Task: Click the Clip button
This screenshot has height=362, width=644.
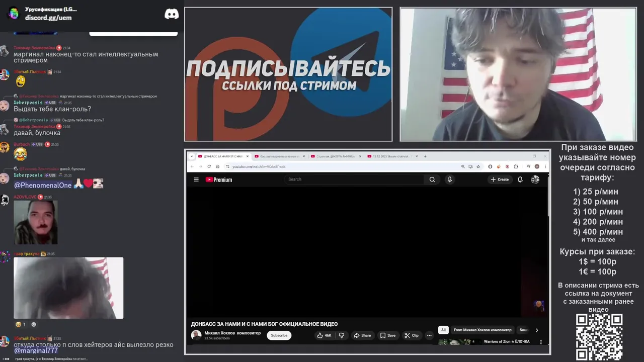Action: [412, 335]
